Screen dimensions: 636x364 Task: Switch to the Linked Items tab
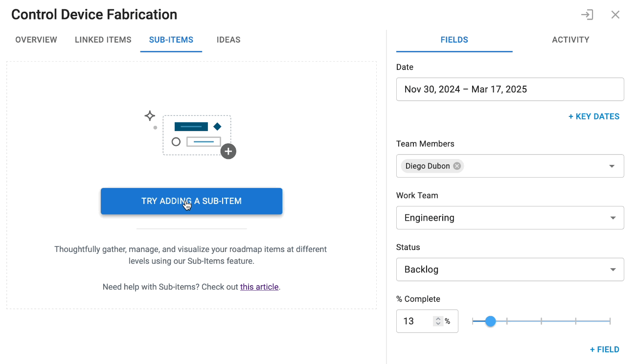tap(103, 40)
